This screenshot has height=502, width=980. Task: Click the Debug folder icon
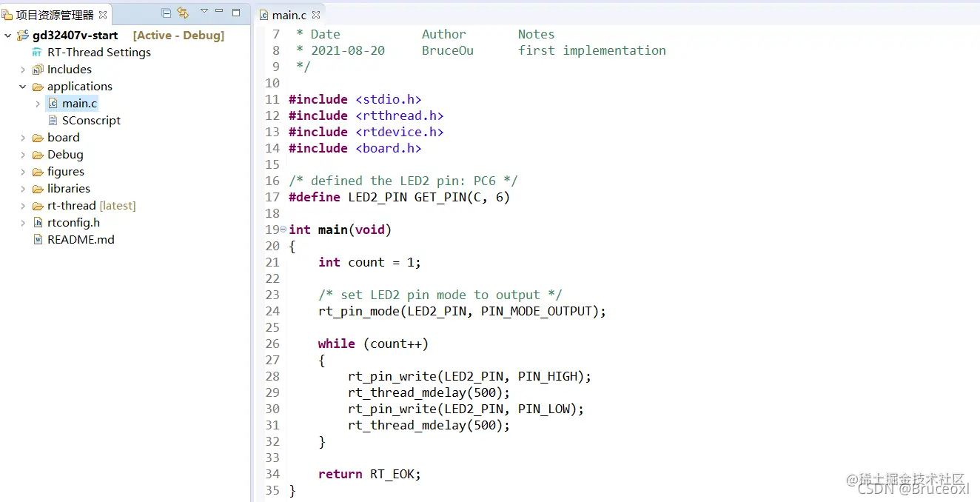tap(38, 155)
